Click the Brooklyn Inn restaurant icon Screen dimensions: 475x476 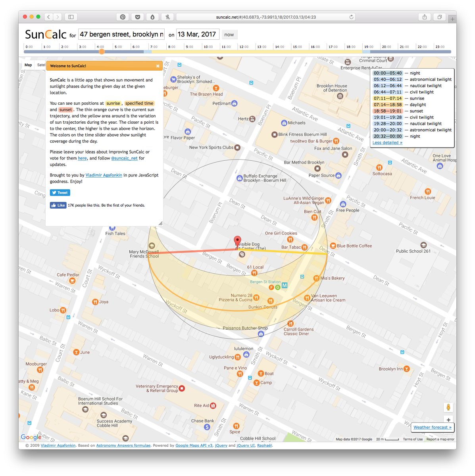[407, 369]
